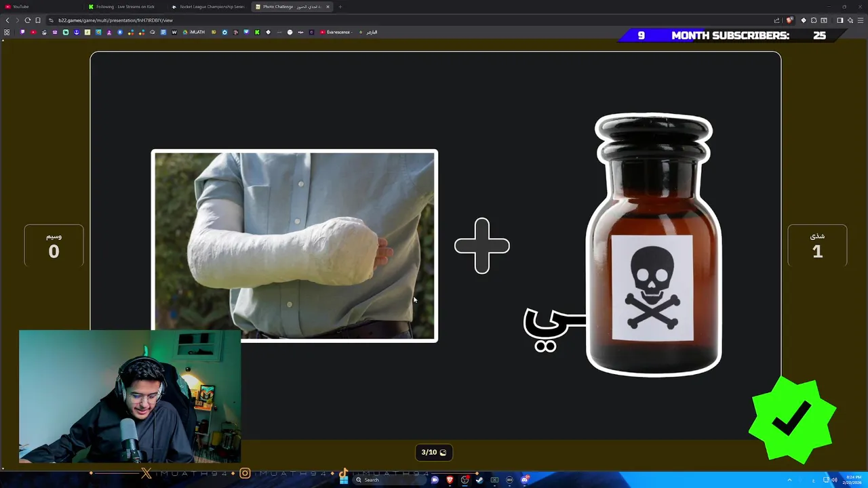Open the extensions puzzle icon
Viewport: 868px width, 488px height.
(814, 20)
